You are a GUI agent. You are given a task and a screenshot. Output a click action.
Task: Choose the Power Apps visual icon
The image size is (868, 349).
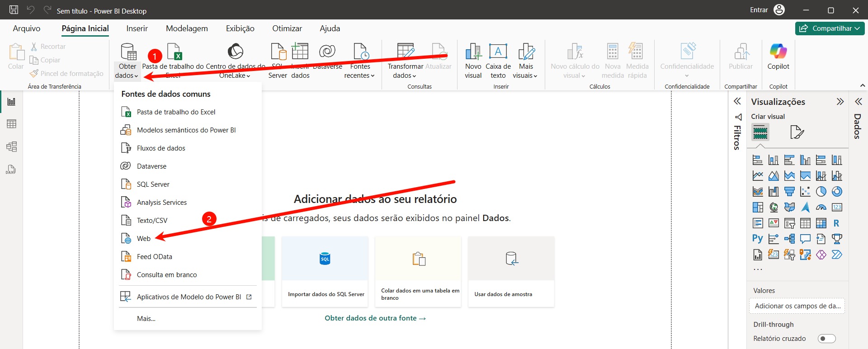coord(821,255)
